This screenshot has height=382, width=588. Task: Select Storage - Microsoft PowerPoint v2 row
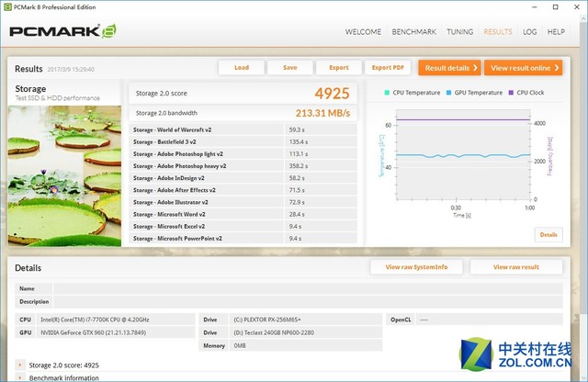[x=243, y=238]
